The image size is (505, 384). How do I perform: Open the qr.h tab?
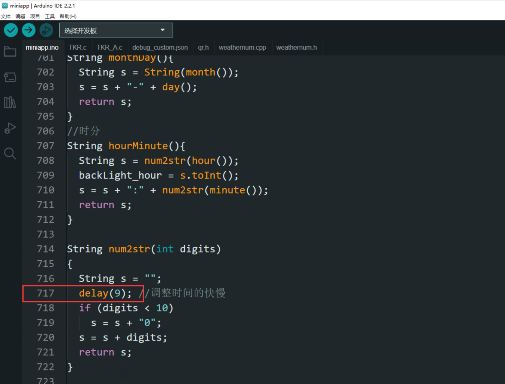203,48
